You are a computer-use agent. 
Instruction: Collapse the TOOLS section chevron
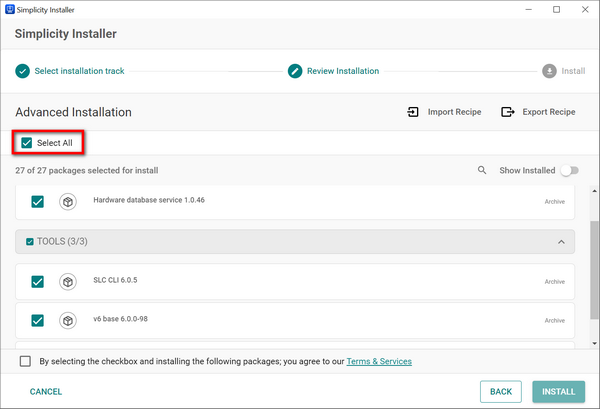pyautogui.click(x=561, y=242)
